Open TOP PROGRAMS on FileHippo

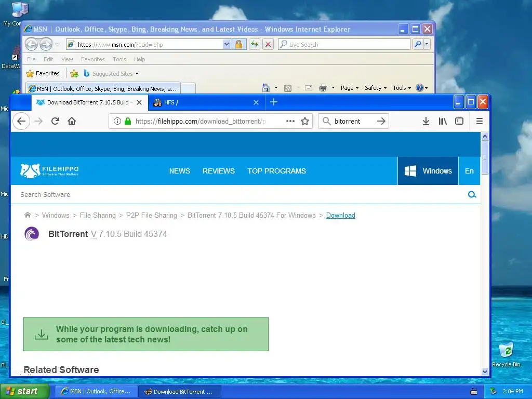(x=276, y=171)
